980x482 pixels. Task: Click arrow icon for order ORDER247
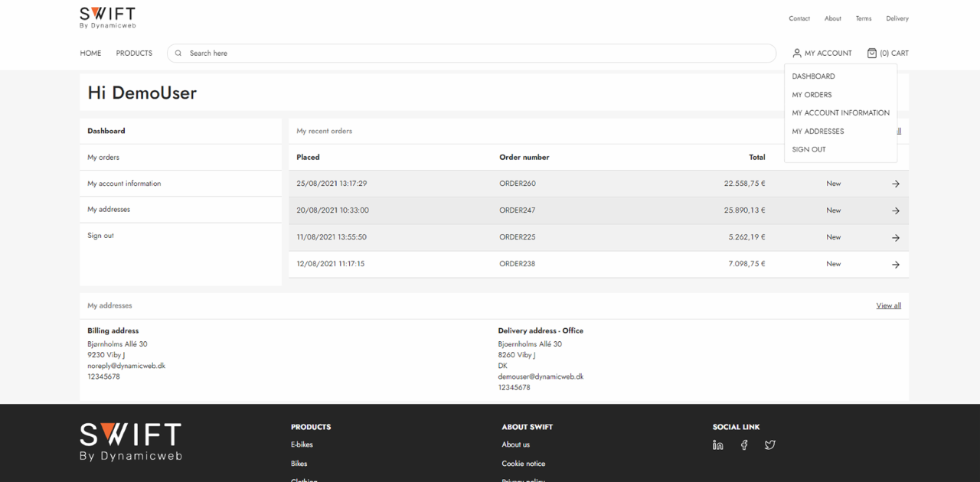pyautogui.click(x=895, y=210)
